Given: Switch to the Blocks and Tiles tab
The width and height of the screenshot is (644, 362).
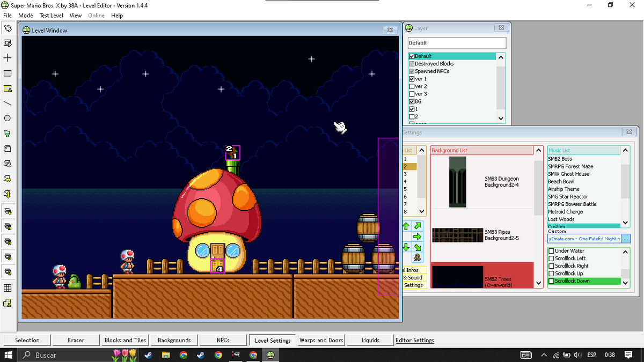Looking at the screenshot, I should pos(125,340).
